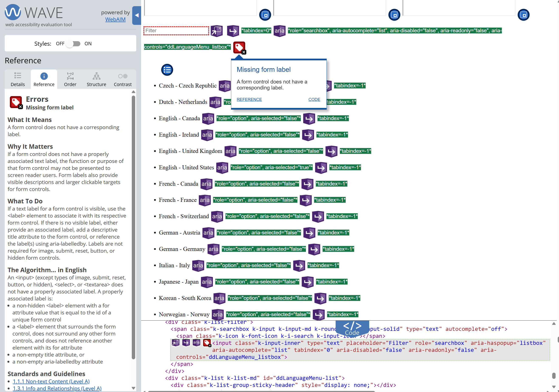
Task: Click the tabindex arrow icon beside German - Germany
Action: (314, 249)
